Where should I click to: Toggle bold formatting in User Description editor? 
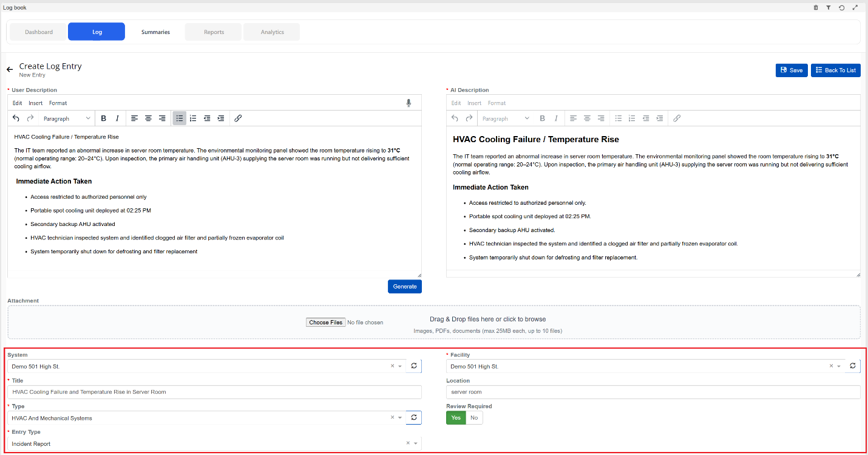pos(103,118)
